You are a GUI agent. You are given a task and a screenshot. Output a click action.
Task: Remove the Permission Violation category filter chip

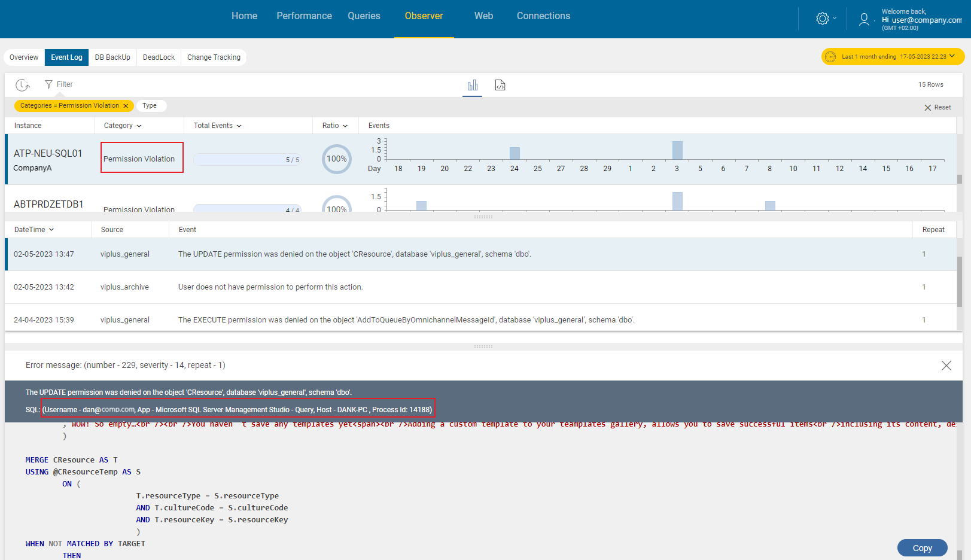pos(126,106)
